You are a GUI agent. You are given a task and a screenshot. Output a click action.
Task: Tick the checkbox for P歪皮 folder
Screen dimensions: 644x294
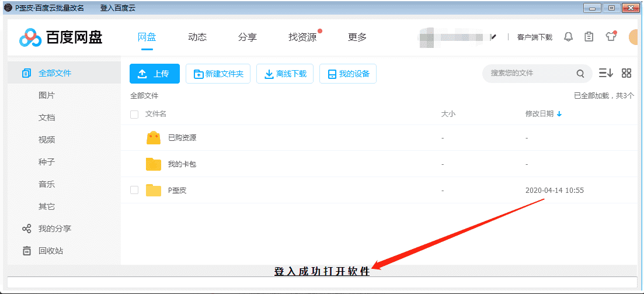[x=134, y=190]
